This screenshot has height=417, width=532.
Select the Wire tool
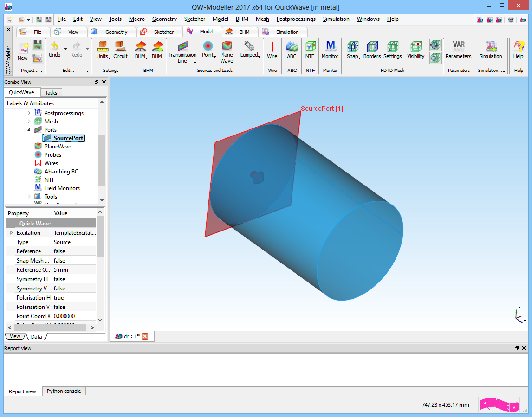click(272, 46)
